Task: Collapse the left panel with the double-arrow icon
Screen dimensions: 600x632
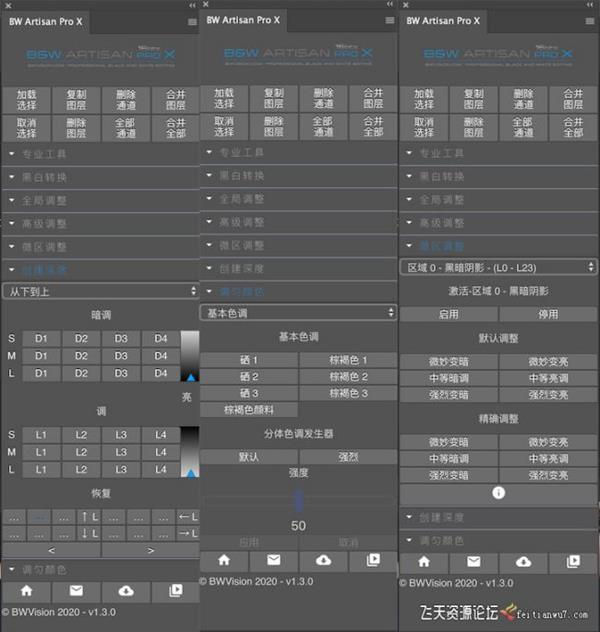Action: click(x=192, y=5)
